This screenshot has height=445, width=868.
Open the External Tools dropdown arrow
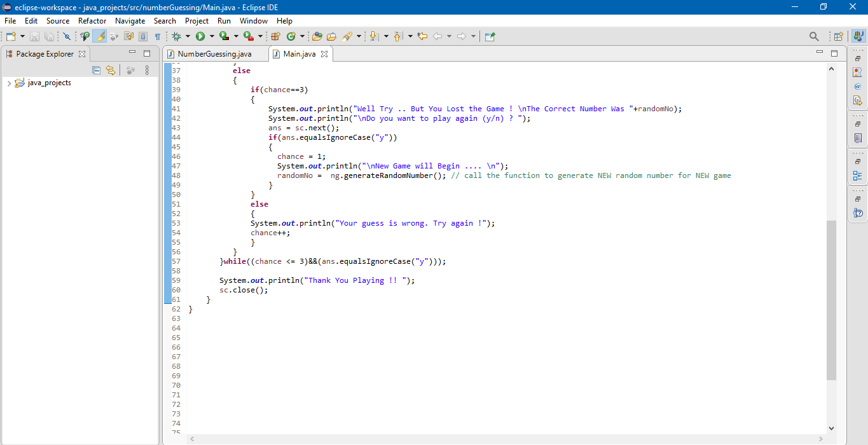point(260,36)
